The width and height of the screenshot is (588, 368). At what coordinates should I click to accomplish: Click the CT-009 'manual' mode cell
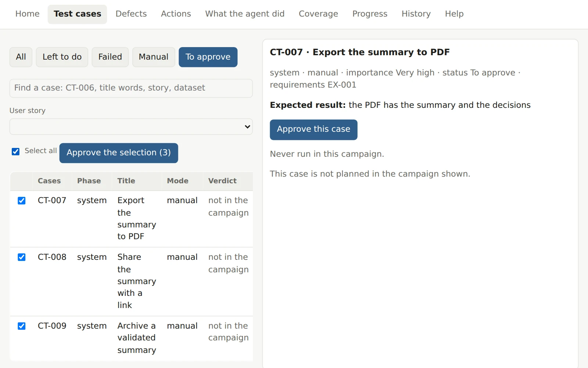[182, 326]
